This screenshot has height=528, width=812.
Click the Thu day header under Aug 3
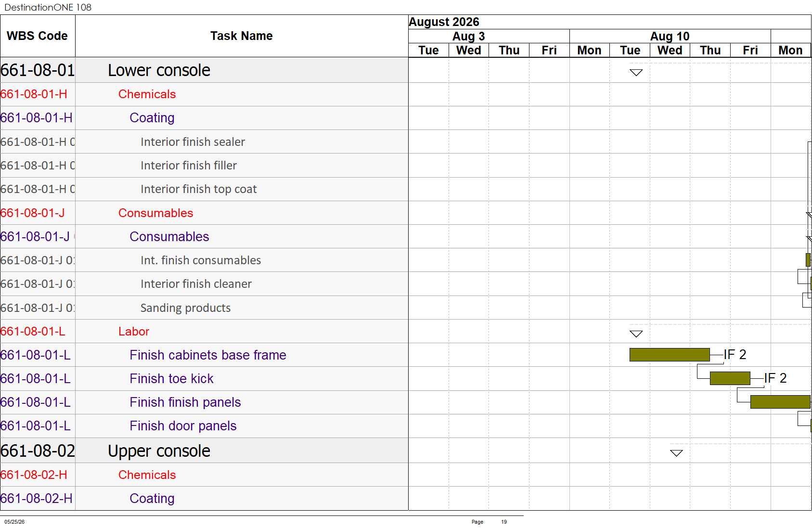(509, 51)
